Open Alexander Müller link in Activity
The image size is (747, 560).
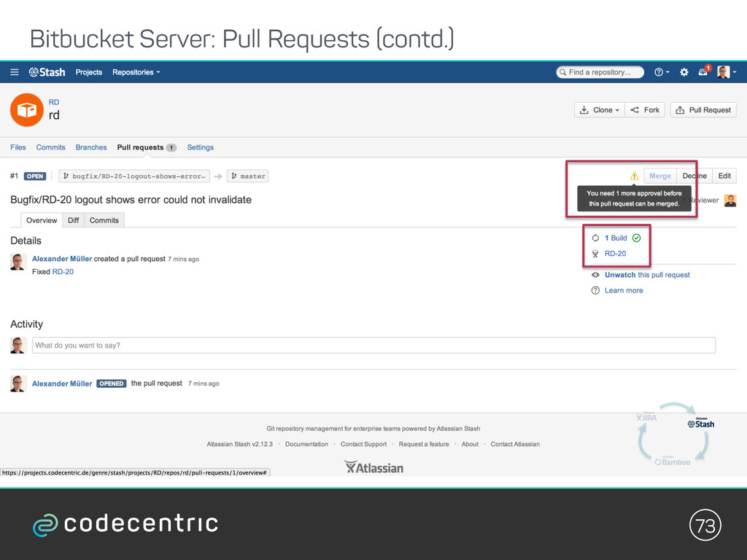pos(62,384)
